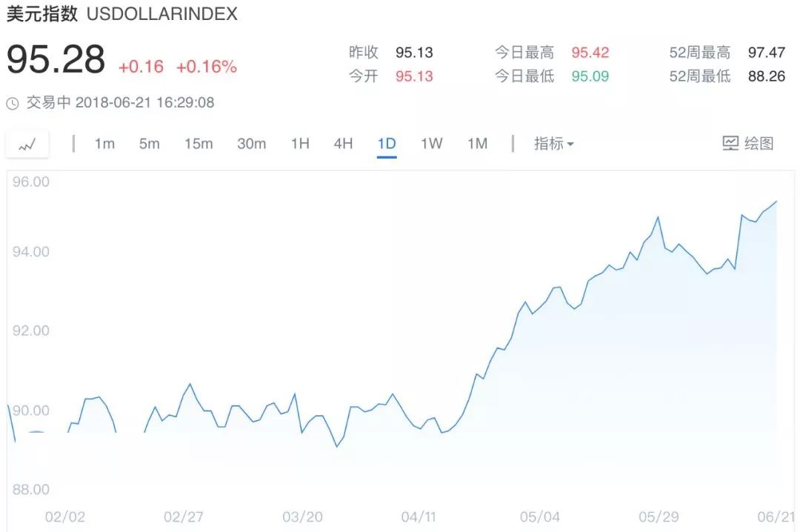
Task: Click the 今日最高 value 95.42
Action: 590,53
